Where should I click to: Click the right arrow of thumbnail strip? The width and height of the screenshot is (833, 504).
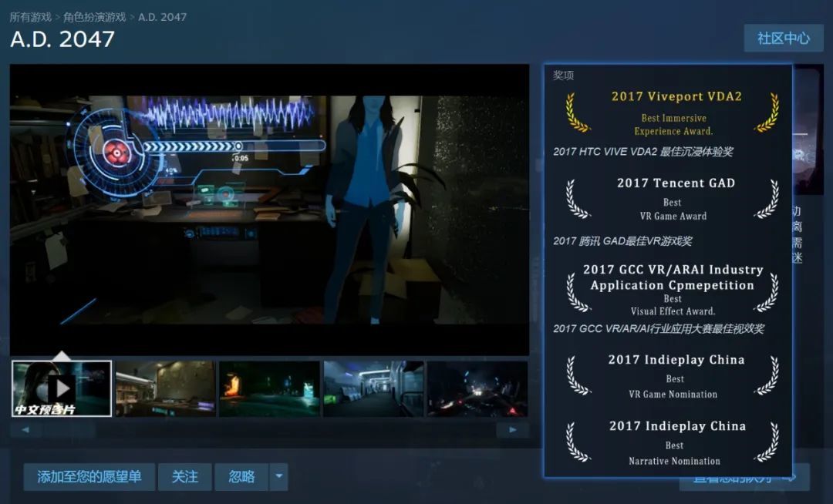point(513,430)
